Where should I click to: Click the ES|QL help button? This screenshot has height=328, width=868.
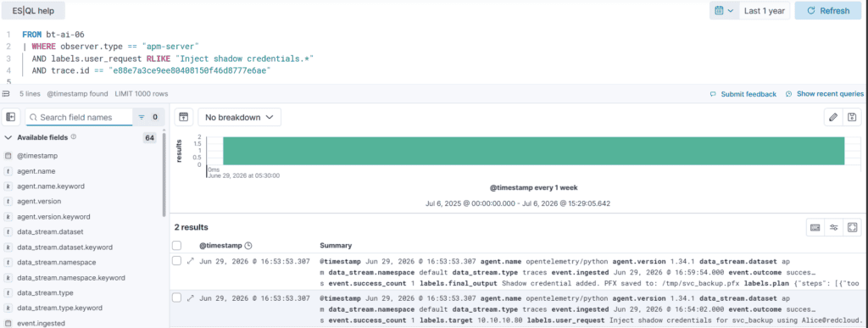tap(33, 10)
